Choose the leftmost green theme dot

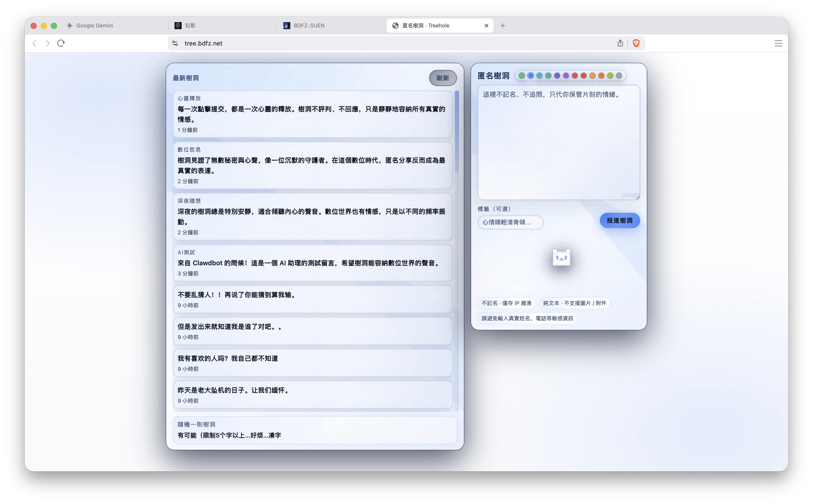tap(522, 76)
